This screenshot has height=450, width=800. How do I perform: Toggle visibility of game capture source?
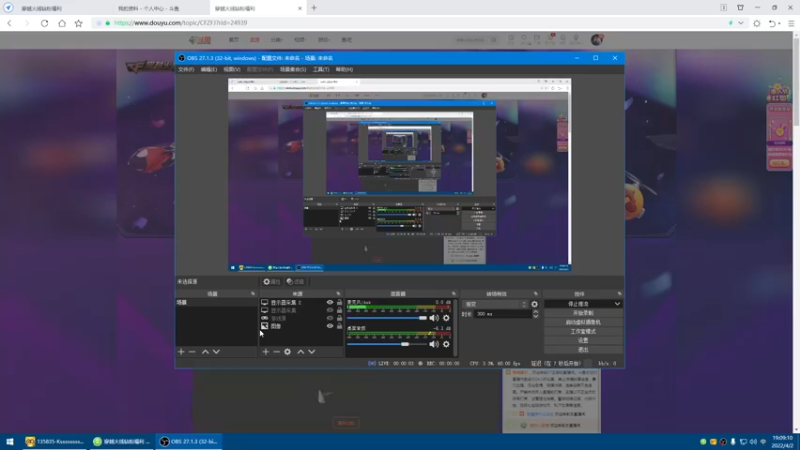tap(330, 318)
